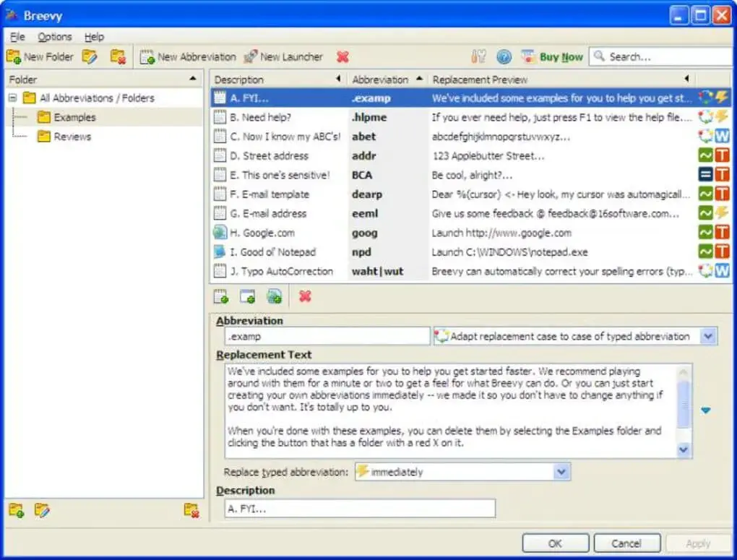Click the lightning bolt icon in the .hlpme row
The width and height of the screenshot is (737, 560).
722,116
